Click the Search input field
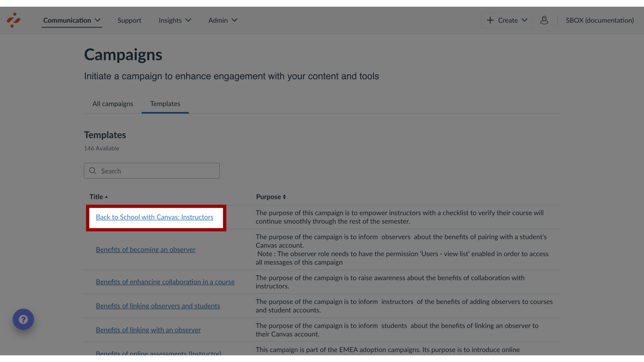This screenshot has height=362, width=644. [152, 171]
